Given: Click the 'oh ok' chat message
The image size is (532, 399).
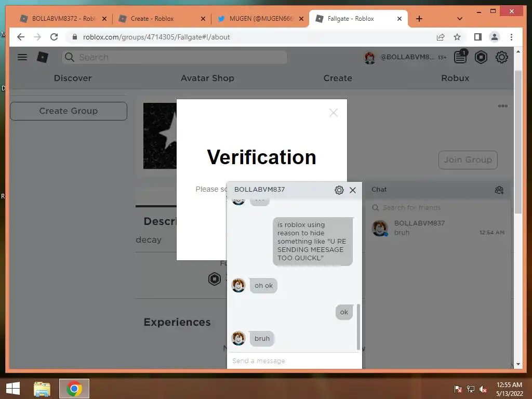Looking at the screenshot, I should click(x=263, y=286).
